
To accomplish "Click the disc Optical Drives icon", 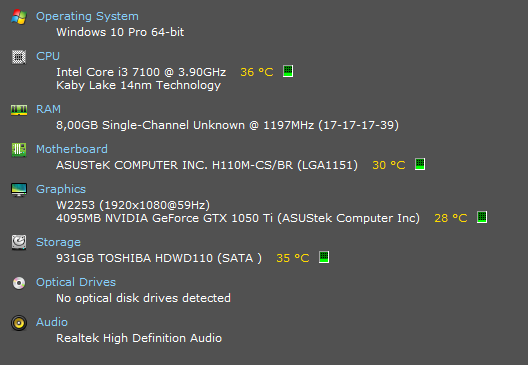I will 19,283.
